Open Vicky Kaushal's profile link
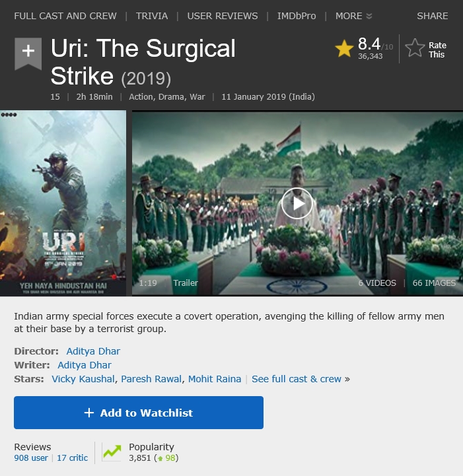The width and height of the screenshot is (463, 476). coord(83,379)
